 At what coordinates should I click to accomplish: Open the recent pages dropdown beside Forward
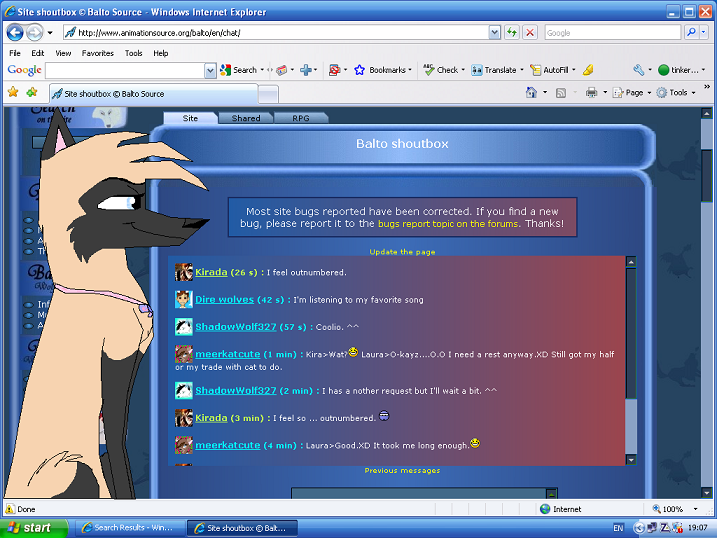(50, 33)
